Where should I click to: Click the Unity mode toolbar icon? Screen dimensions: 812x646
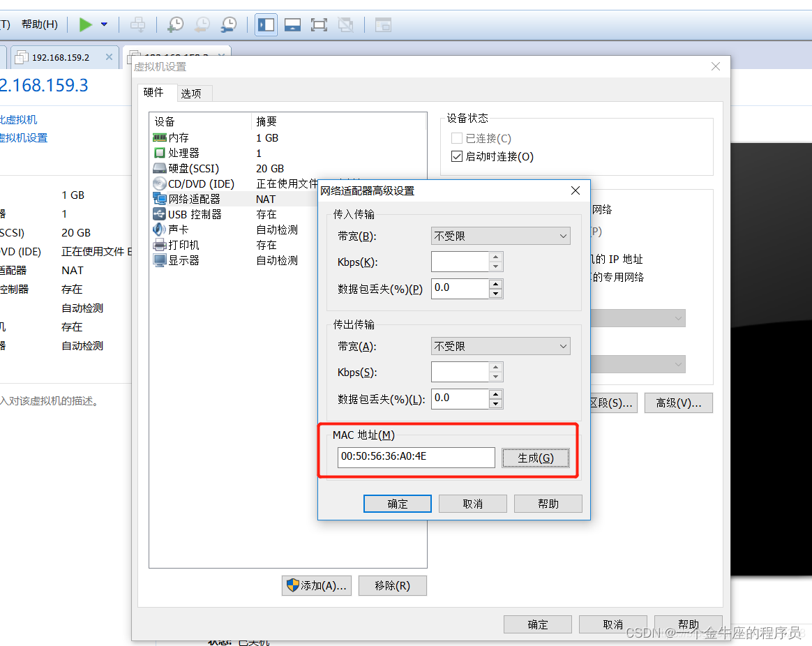pos(345,24)
